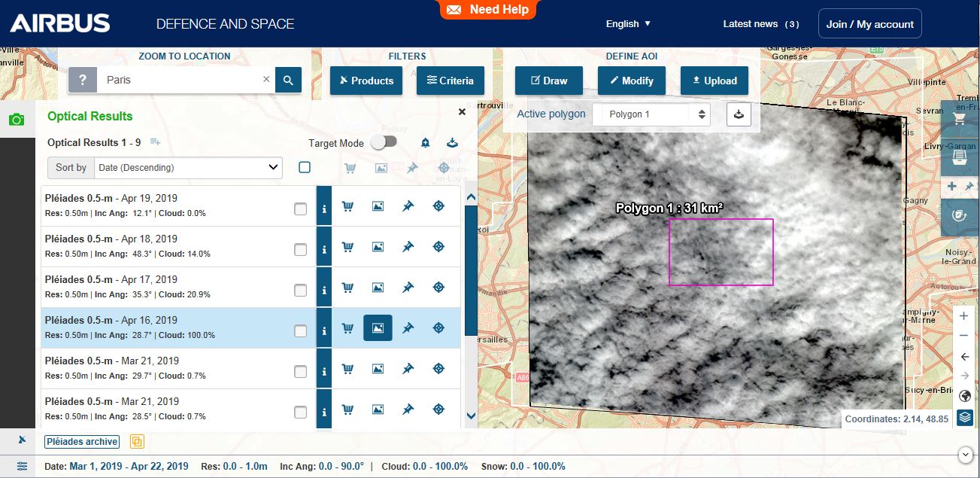Click the question mark help button
980x478 pixels.
(83, 80)
